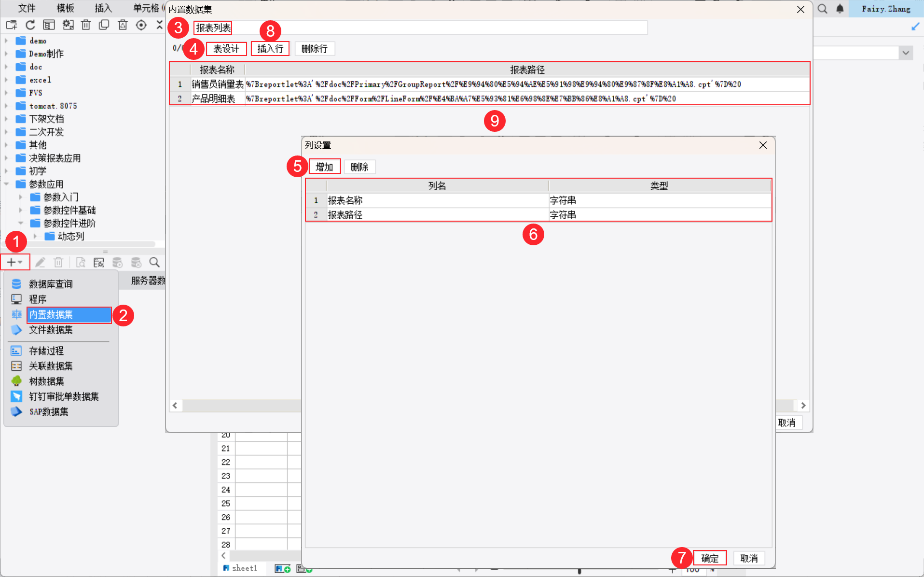924x577 pixels.
Task: Click the second add icon after the sheet1 tab
Action: (x=304, y=569)
